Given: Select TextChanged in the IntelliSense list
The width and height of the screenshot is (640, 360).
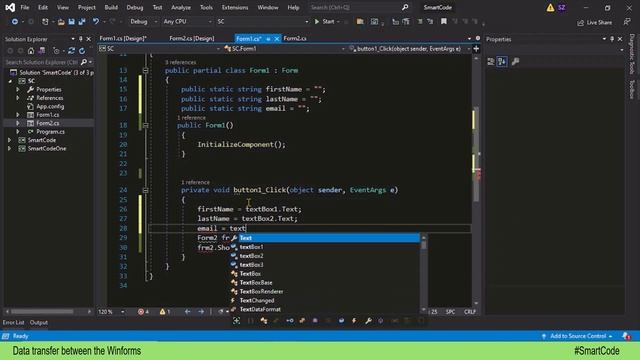Looking at the screenshot, I should [325, 300].
